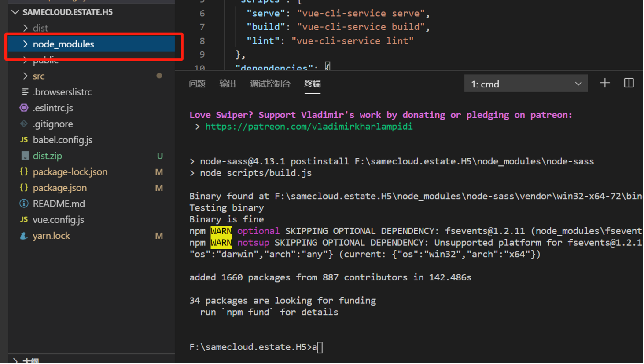Expand the node_modules folder chevron
The width and height of the screenshot is (644, 364).
(25, 44)
